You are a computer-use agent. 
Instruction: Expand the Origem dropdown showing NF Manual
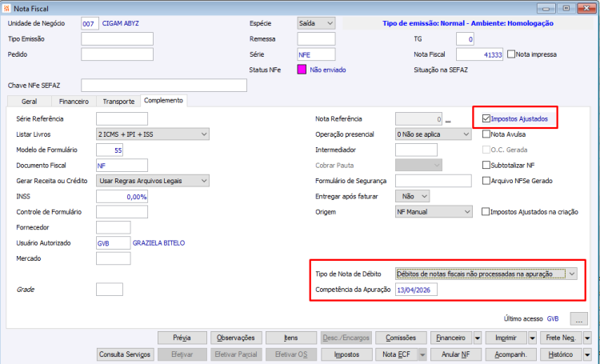click(x=434, y=212)
